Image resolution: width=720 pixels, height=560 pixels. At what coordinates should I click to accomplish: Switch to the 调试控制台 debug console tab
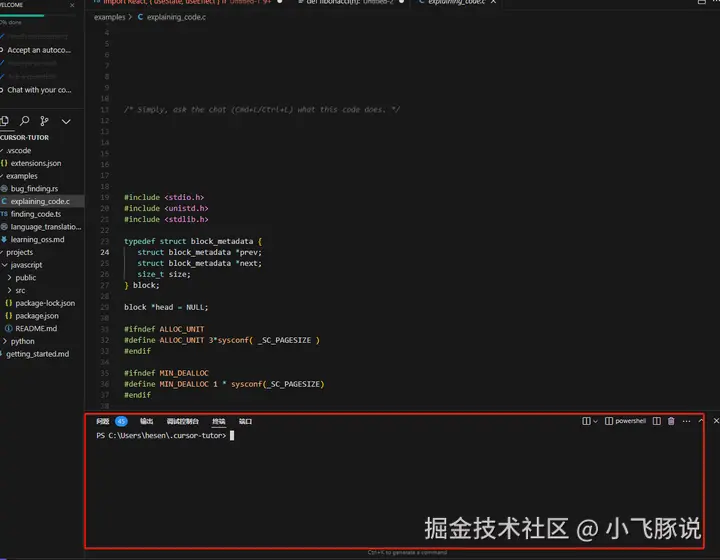point(183,421)
